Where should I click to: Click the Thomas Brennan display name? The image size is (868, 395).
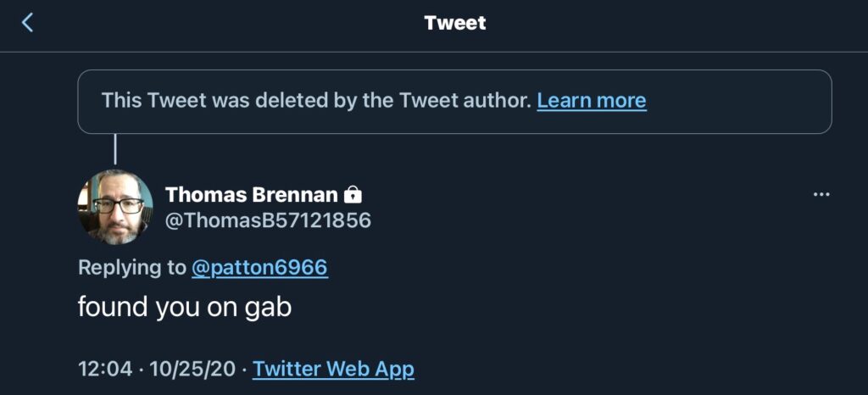click(251, 195)
